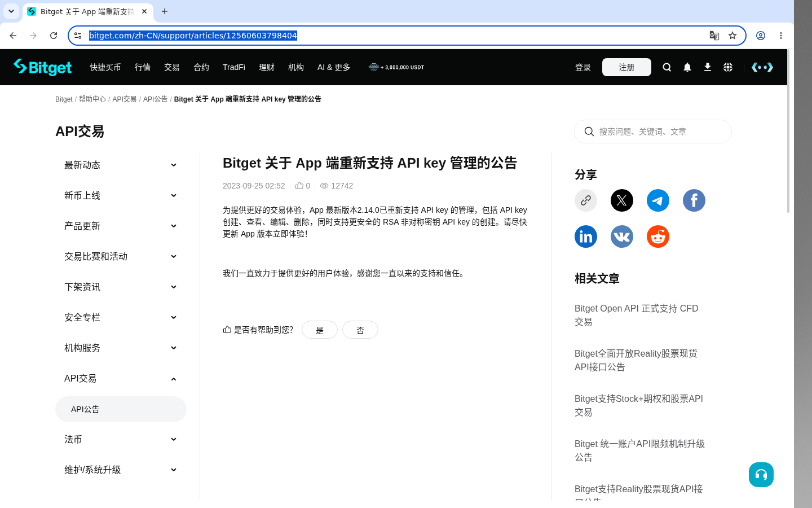
Task: Expand the 法币 sidebar section
Action: pyautogui.click(x=121, y=439)
